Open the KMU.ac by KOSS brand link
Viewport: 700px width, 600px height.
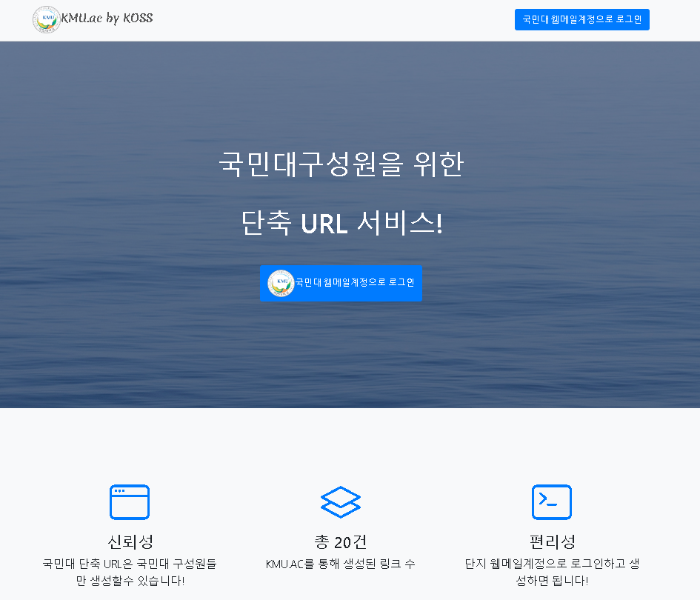(x=93, y=20)
